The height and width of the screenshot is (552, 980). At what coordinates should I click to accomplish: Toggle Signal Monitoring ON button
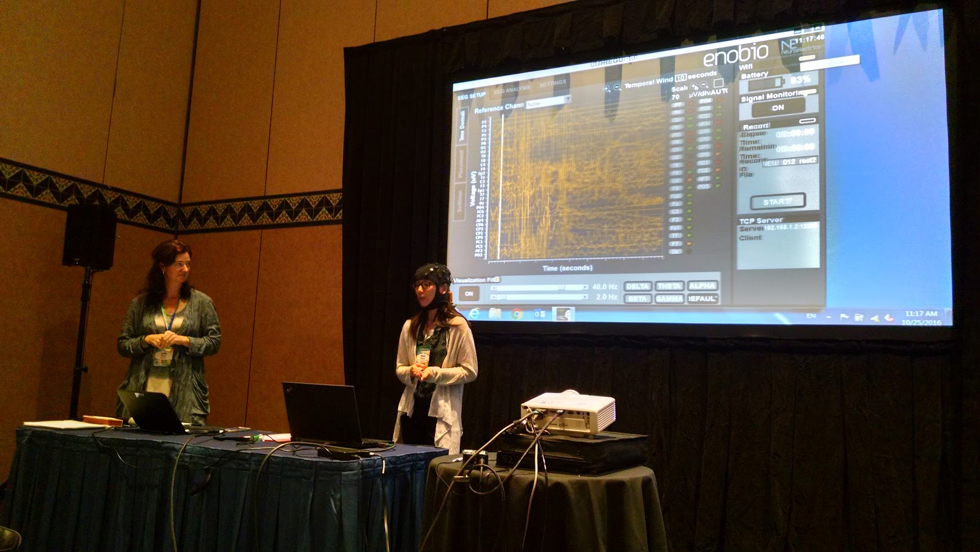click(778, 107)
